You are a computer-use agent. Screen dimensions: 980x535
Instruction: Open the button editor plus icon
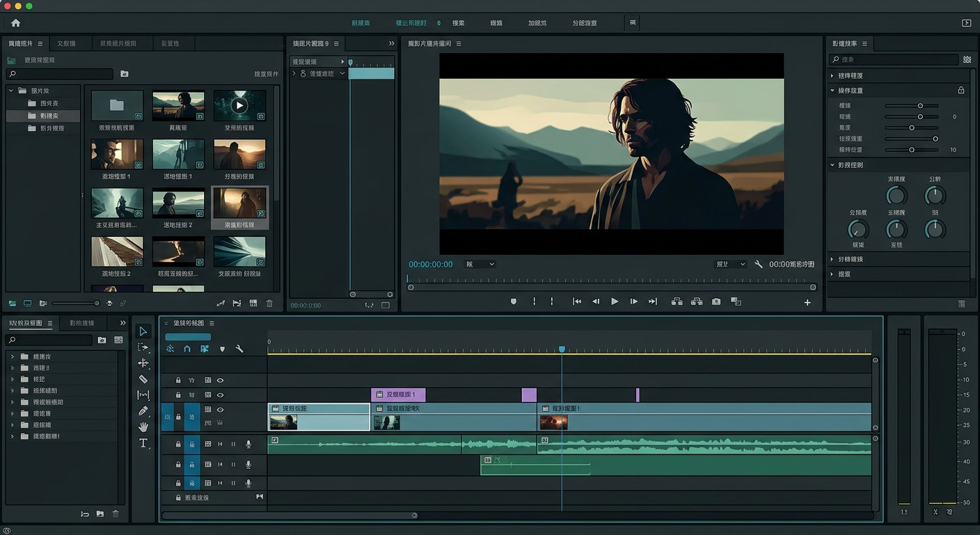click(x=807, y=302)
